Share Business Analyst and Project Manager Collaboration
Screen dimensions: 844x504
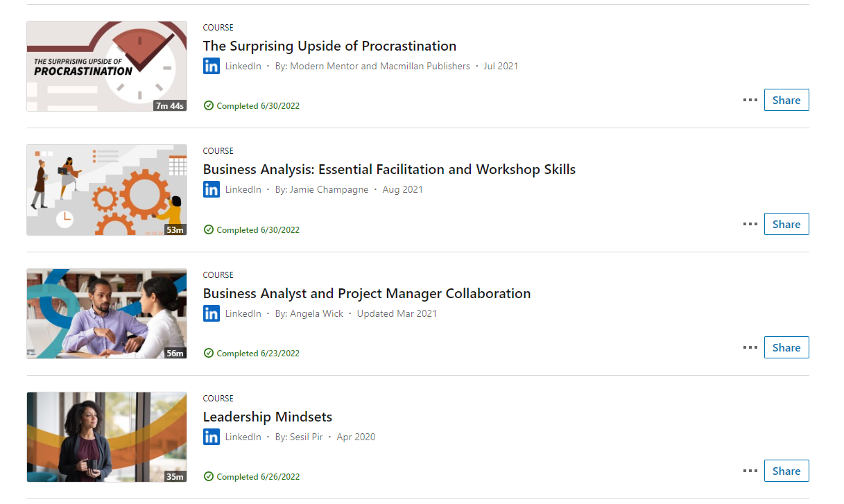tap(786, 347)
